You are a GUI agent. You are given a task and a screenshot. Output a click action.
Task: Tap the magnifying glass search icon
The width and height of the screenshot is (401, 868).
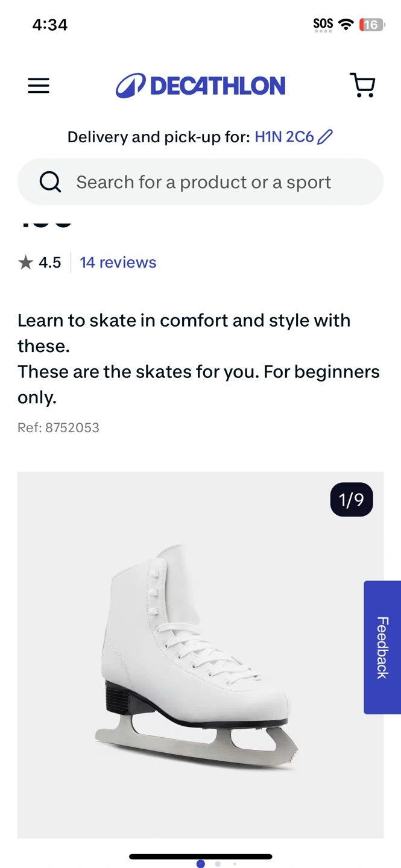[x=50, y=181]
